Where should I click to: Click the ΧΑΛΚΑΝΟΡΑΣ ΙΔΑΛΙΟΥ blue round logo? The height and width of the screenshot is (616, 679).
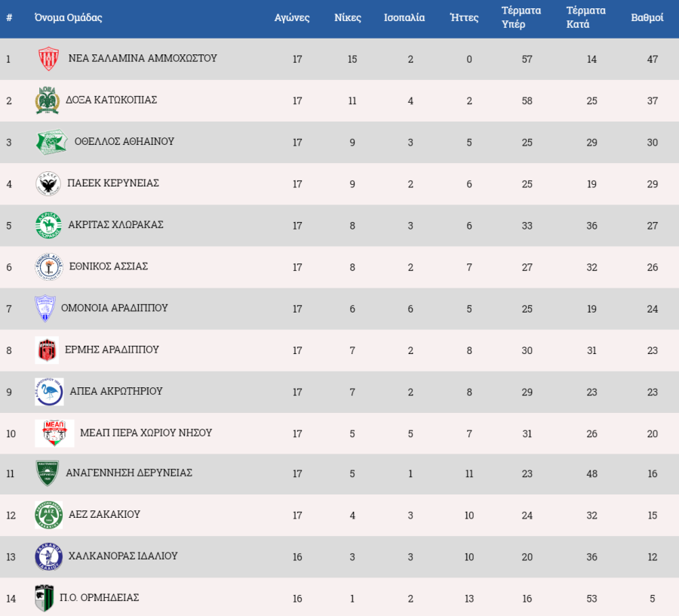(48, 556)
